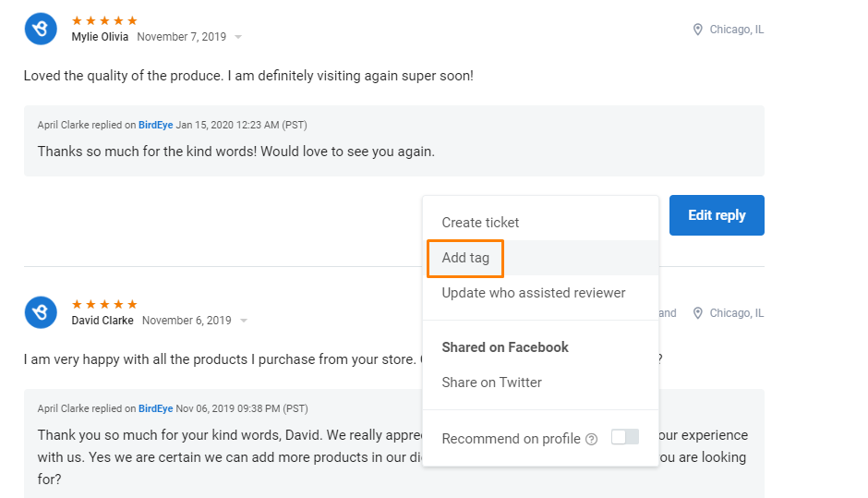Screen dimensions: 868x498
Task: Click location pin icon on David Clarke's review
Action: (698, 313)
